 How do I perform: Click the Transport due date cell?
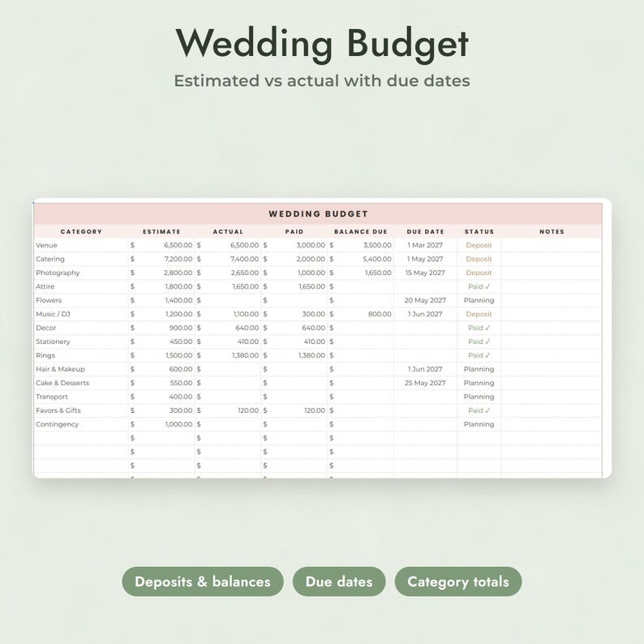[x=425, y=397]
